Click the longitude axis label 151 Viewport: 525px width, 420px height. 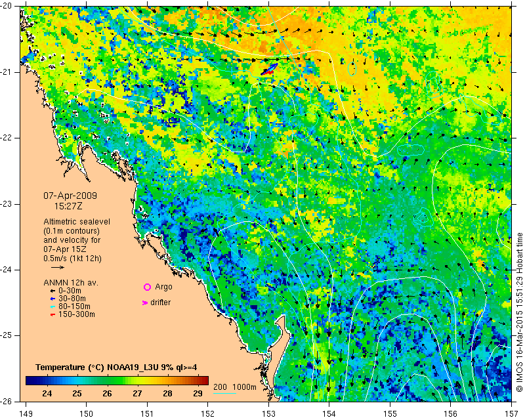tap(147, 414)
